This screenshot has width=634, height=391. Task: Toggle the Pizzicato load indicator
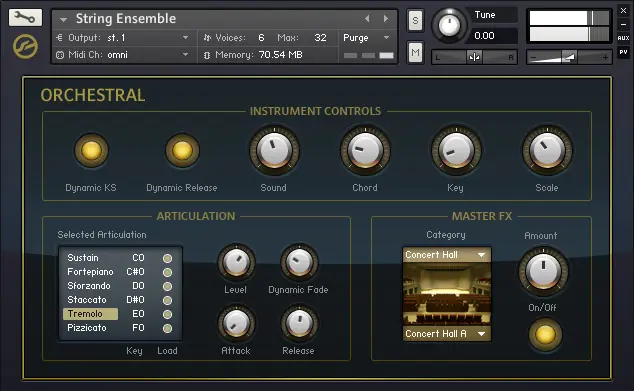[x=167, y=328]
